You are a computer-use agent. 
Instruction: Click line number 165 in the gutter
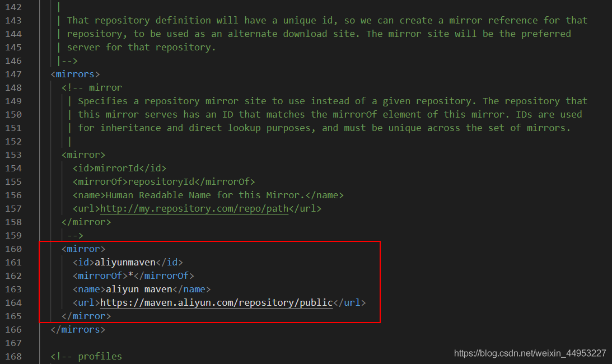click(x=14, y=316)
